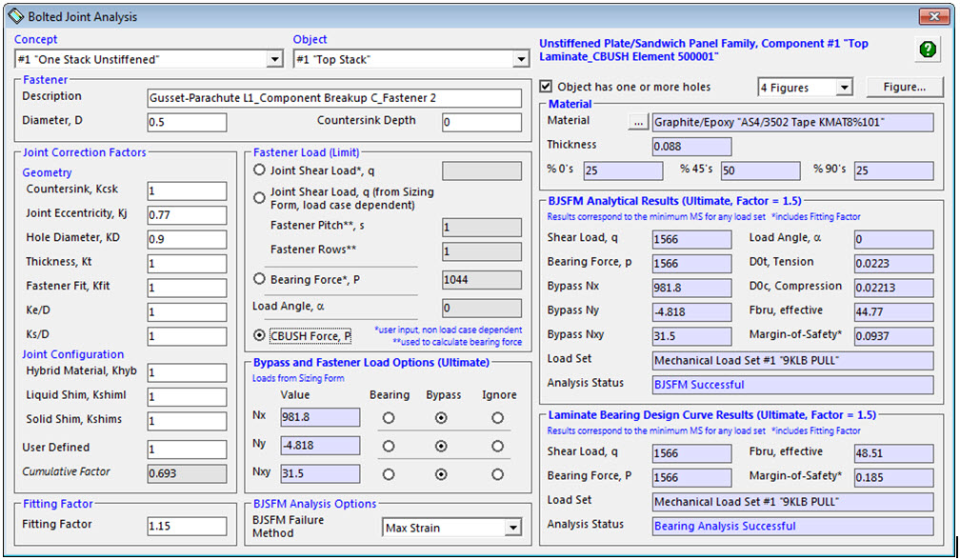The height and width of the screenshot is (560, 960).
Task: Click the Ke/D input field
Action: pos(187,312)
